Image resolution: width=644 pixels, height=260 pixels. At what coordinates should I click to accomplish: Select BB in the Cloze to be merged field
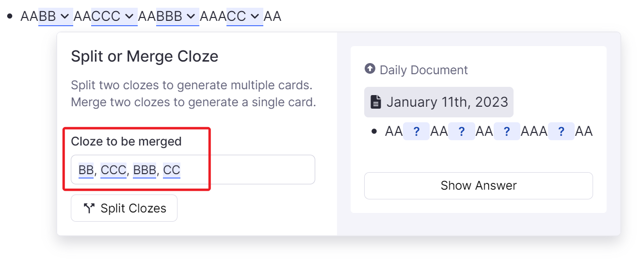tap(86, 170)
